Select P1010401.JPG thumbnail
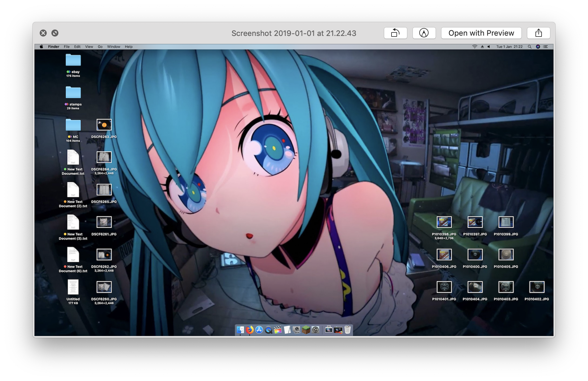The image size is (588, 381). [x=444, y=287]
